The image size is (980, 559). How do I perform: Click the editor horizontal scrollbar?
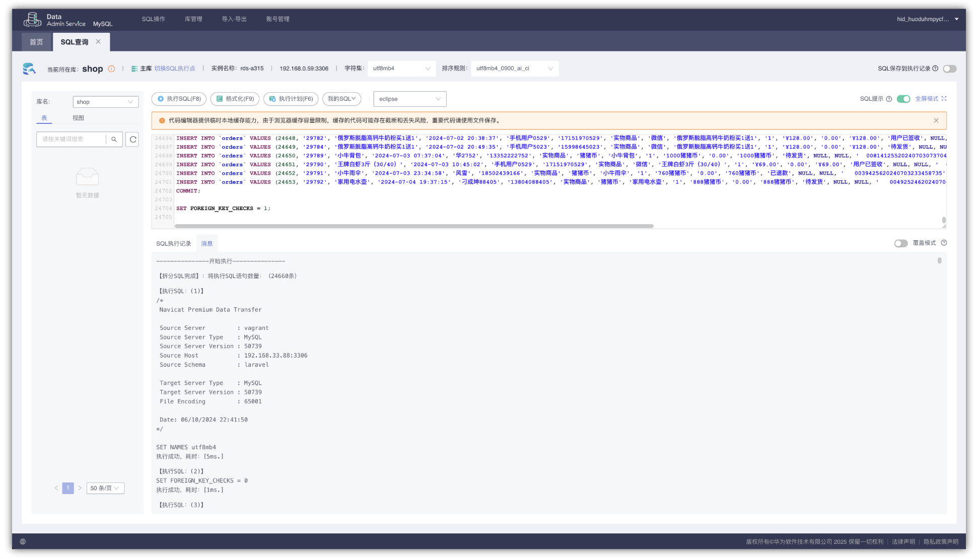click(x=413, y=226)
